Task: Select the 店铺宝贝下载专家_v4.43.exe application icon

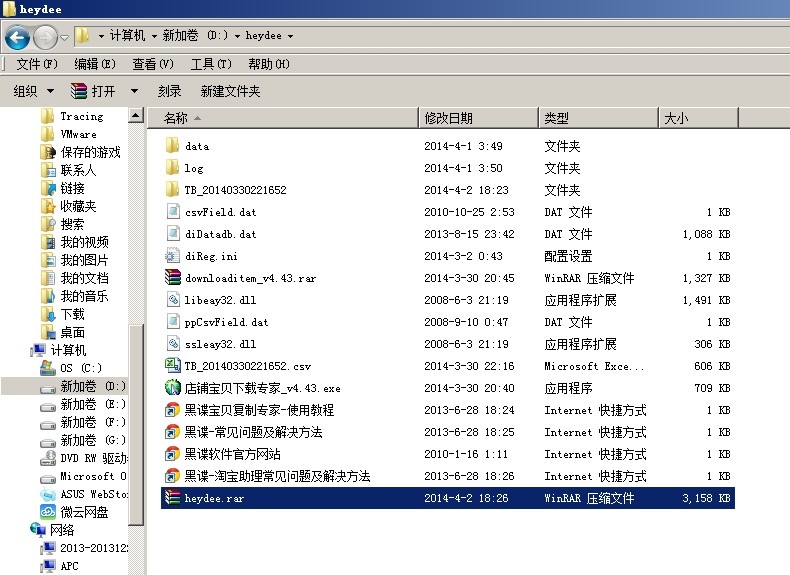Action: coord(173,388)
